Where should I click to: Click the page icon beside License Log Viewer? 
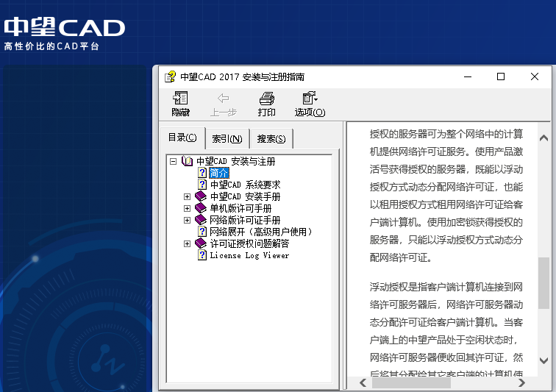coord(202,255)
